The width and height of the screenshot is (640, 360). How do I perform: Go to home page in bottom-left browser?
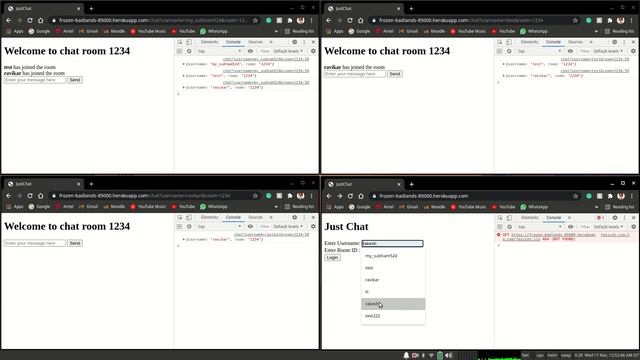tap(40, 196)
